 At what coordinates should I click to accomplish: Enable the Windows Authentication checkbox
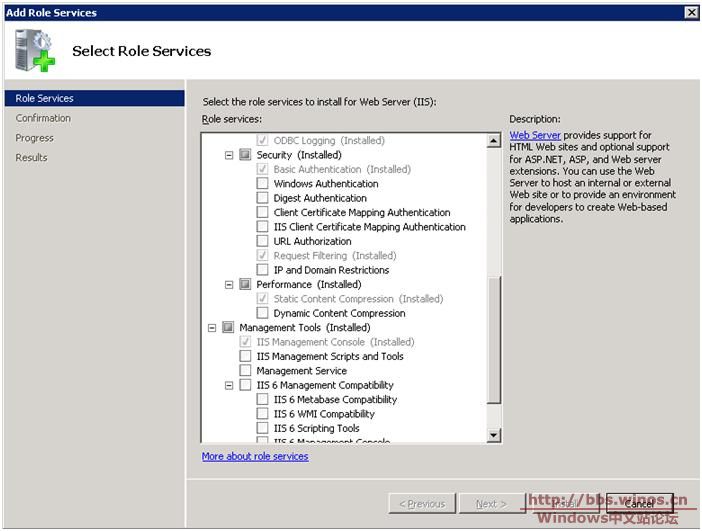262,184
